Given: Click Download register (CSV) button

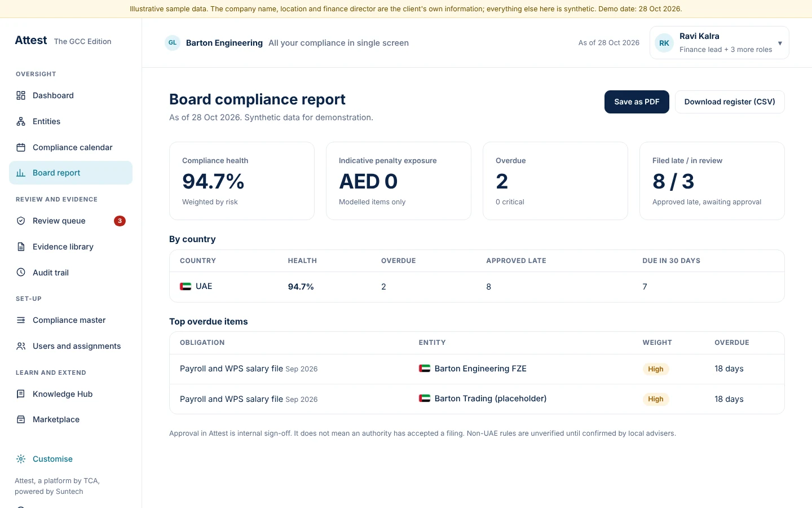Looking at the screenshot, I should (730, 102).
